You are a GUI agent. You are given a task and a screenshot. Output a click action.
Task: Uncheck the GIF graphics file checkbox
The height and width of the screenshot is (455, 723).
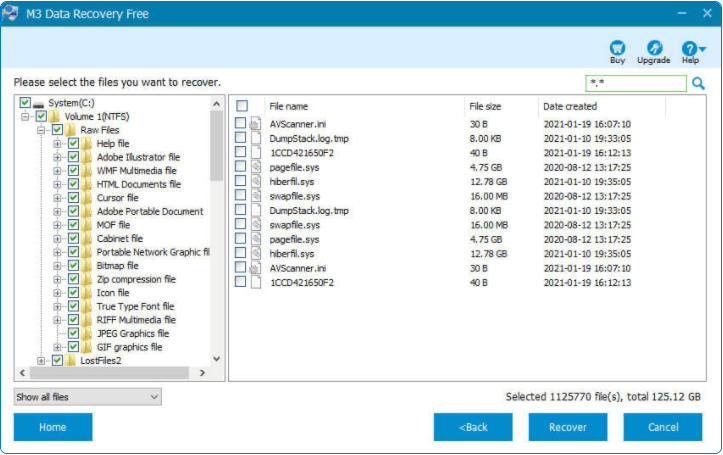(73, 347)
